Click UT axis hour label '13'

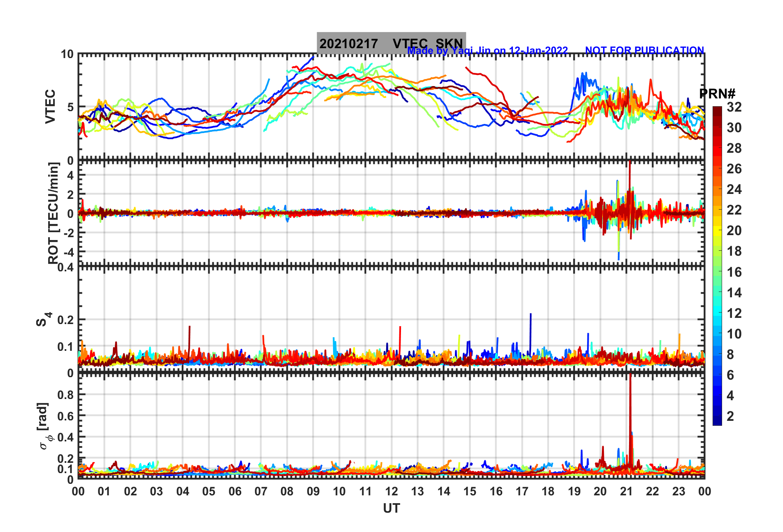[x=417, y=491]
